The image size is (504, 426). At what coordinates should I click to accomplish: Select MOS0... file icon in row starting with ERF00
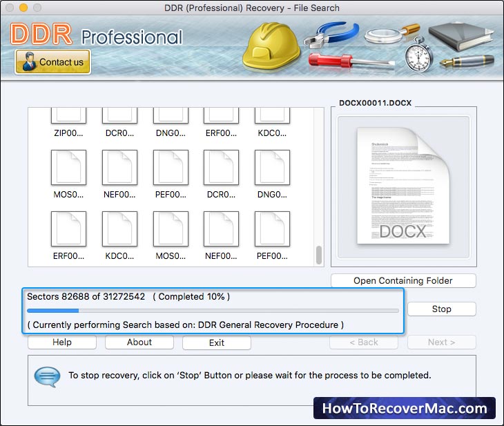[x=171, y=229]
